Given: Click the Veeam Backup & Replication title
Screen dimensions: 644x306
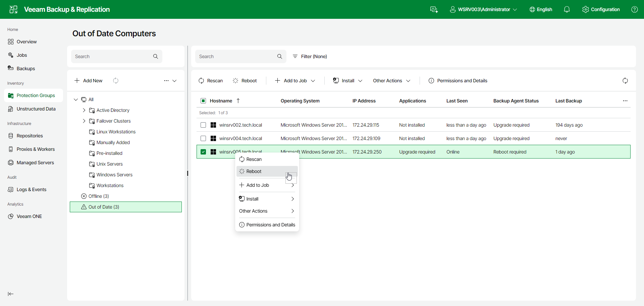Looking at the screenshot, I should point(67,9).
